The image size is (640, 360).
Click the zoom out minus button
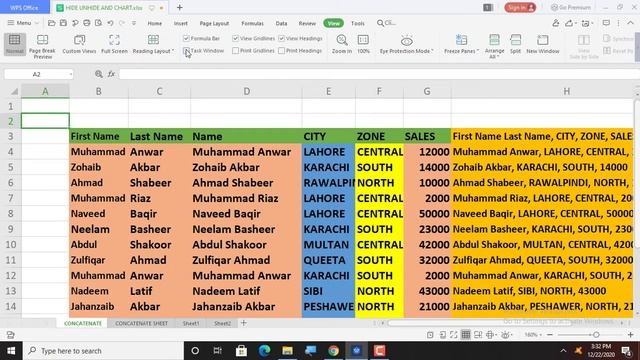(550, 335)
